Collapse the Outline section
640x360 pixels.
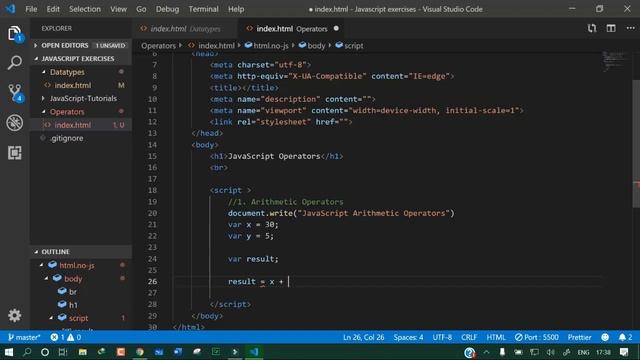point(80,252)
